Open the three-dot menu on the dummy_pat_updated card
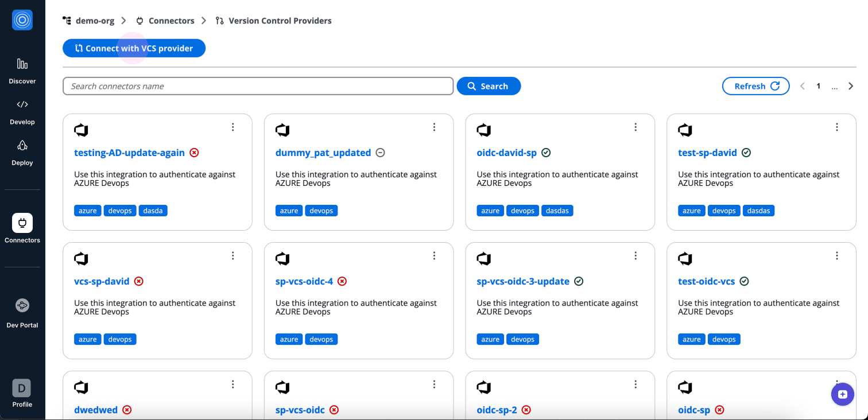Screen dimensions: 868x420 pos(434,127)
